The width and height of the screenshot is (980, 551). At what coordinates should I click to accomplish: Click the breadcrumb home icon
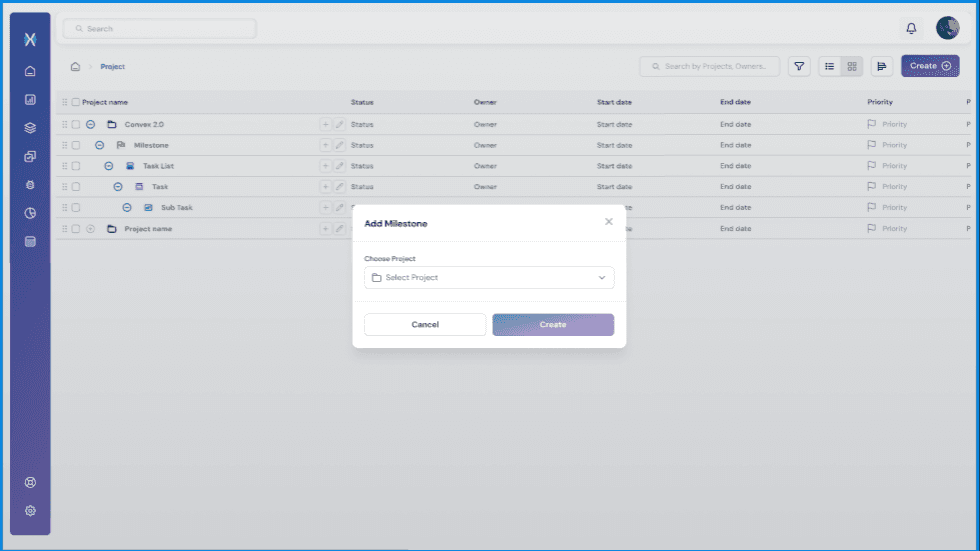(75, 66)
